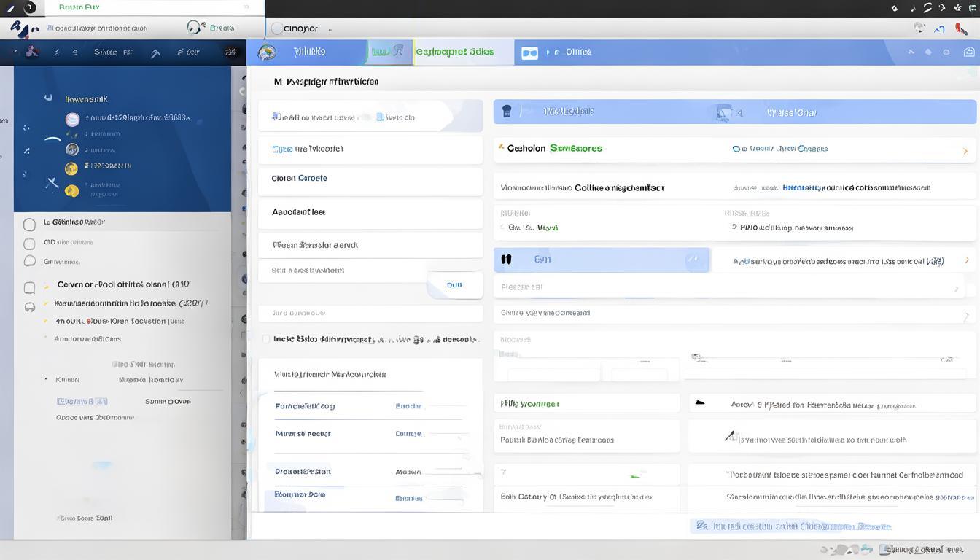This screenshot has height=560, width=980.
Task: Toggle the small checkbox before the bold middle-column heading
Action: (265, 339)
